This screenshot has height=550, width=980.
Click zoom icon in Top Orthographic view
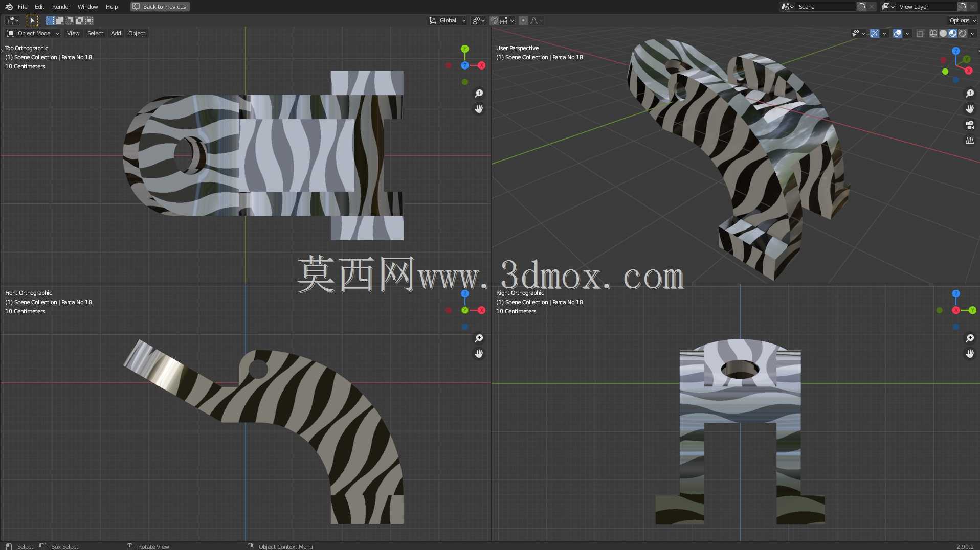pyautogui.click(x=479, y=94)
